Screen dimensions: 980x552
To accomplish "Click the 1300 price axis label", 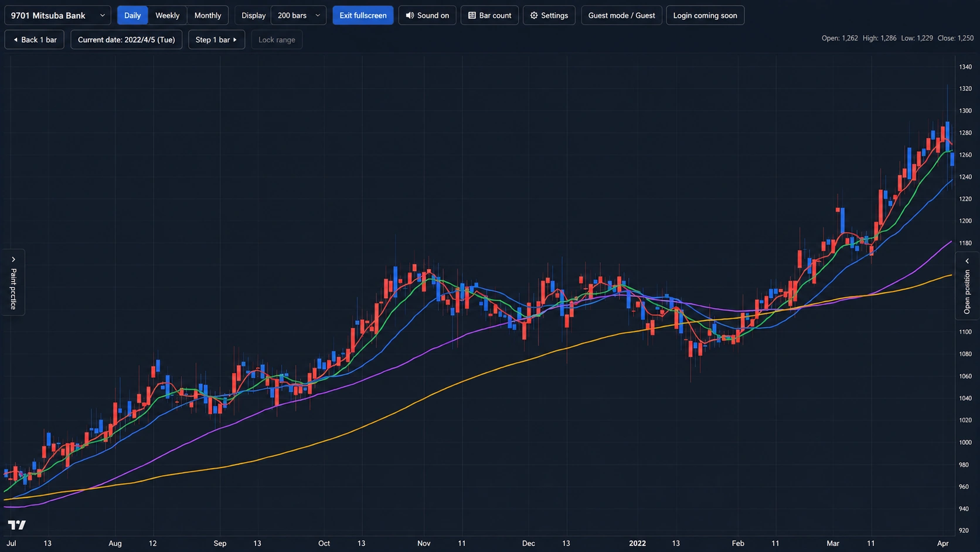I will (x=965, y=111).
